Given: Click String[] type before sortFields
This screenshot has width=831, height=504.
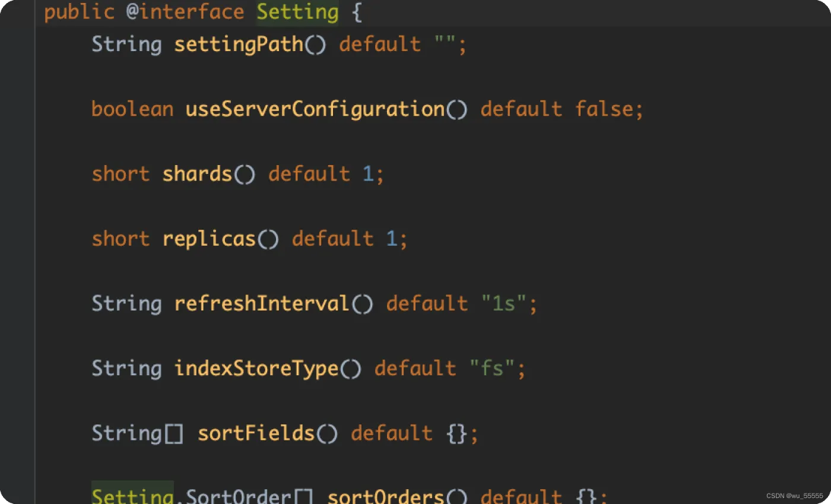Looking at the screenshot, I should [138, 433].
